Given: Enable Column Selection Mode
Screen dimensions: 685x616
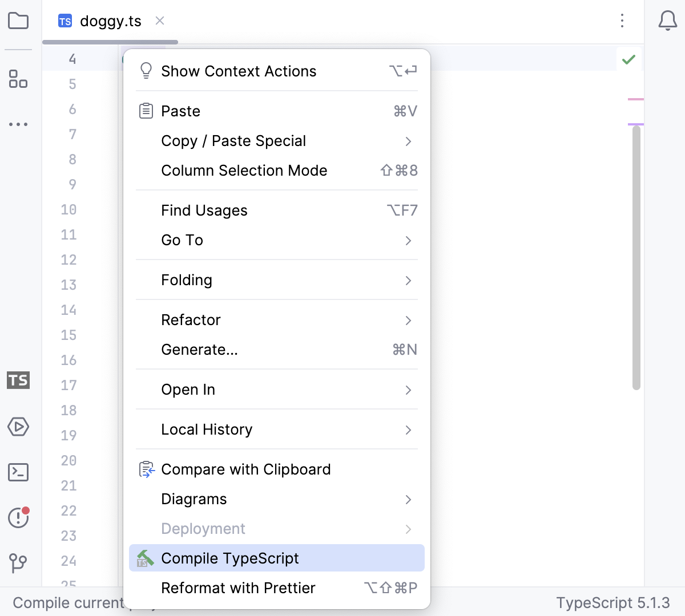Looking at the screenshot, I should (244, 170).
